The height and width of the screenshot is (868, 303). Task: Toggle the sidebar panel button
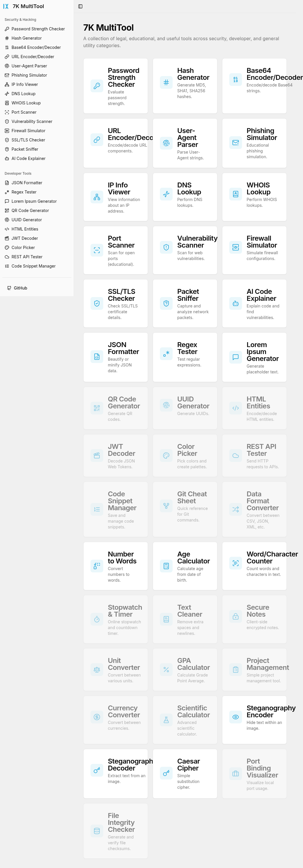click(80, 6)
